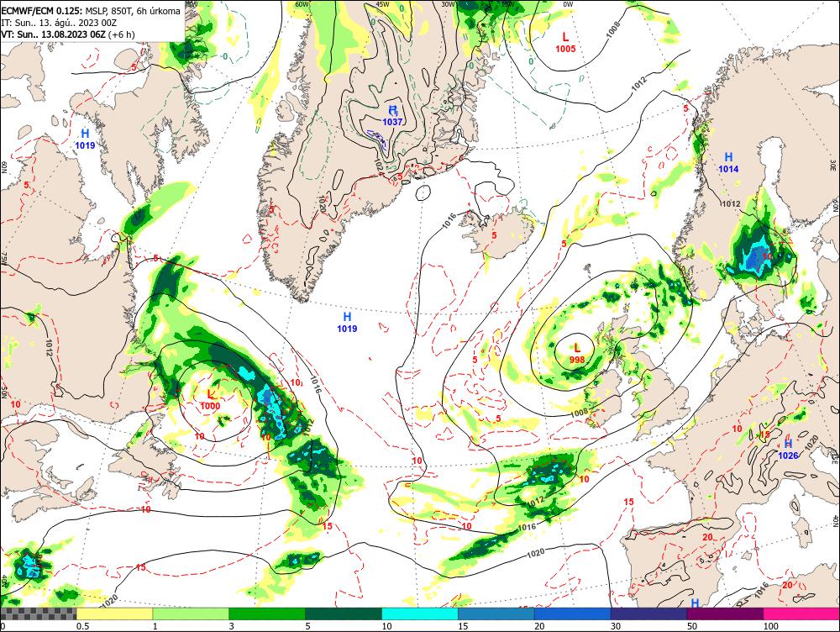Click the '100' value on the legend scale
The image size is (840, 632).
click(771, 626)
